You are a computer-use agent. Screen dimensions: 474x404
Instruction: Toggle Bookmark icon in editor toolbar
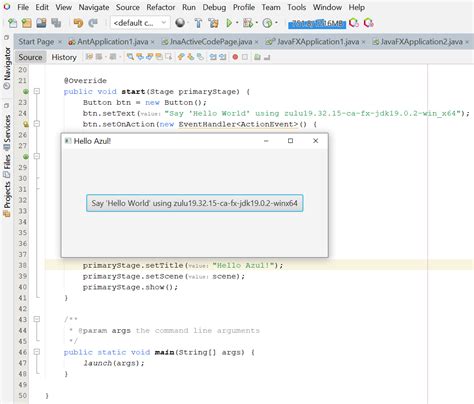200,57
